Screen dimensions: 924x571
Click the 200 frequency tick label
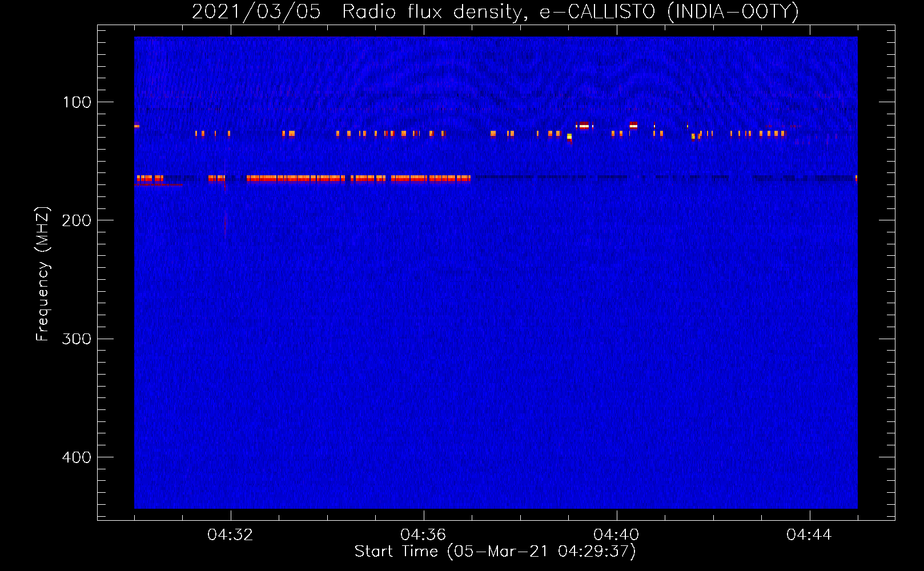click(x=77, y=220)
